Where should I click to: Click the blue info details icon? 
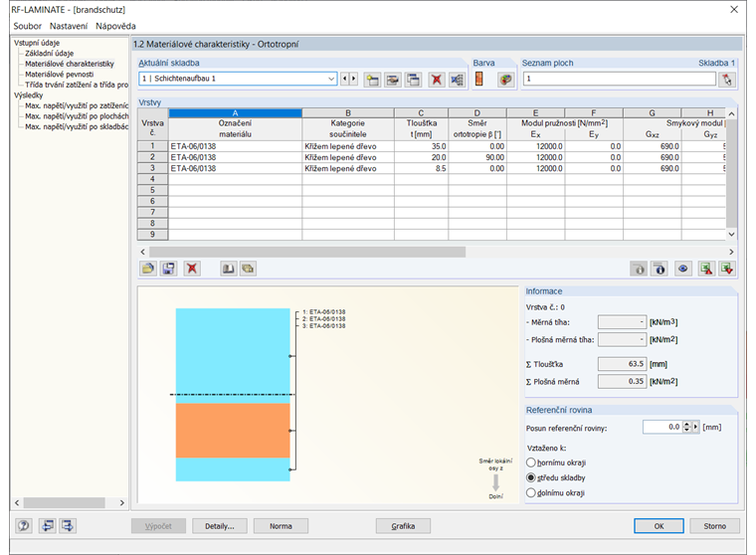coord(660,269)
